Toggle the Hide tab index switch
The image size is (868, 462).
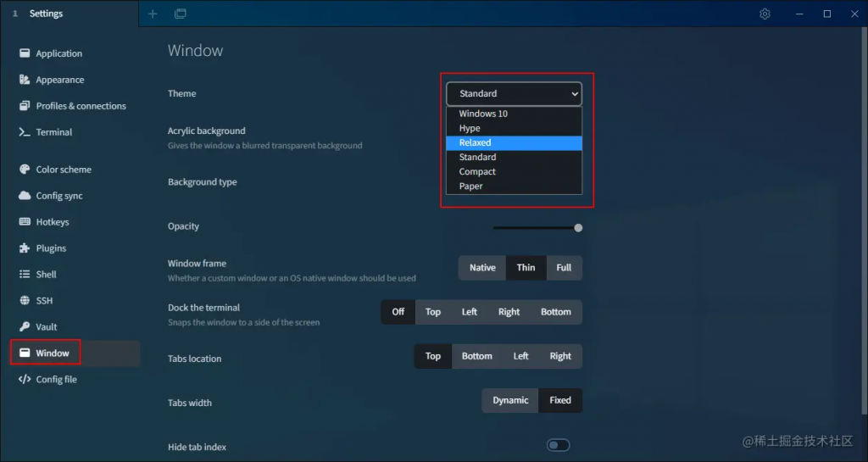558,445
